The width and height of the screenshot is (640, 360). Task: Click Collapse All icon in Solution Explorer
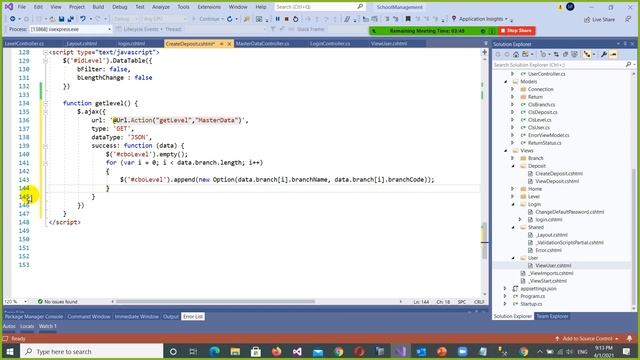pos(565,54)
